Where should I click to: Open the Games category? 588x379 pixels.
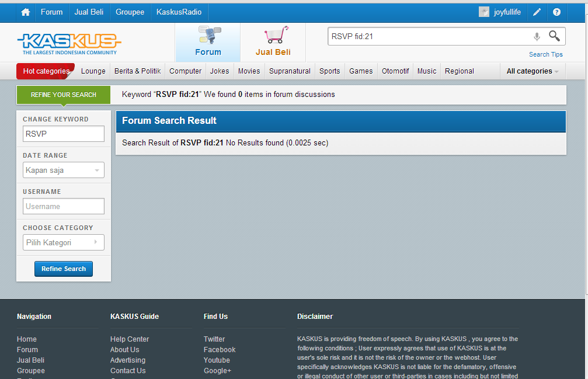coord(361,71)
